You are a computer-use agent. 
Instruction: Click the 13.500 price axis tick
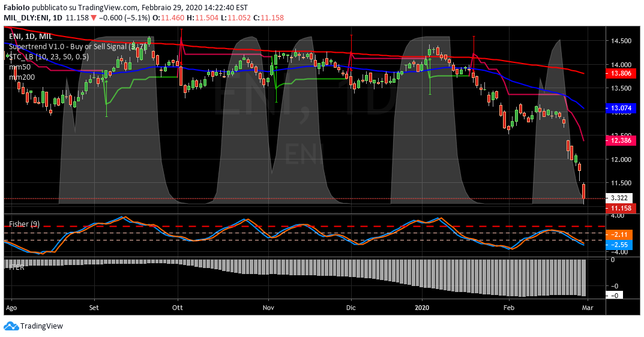point(621,88)
